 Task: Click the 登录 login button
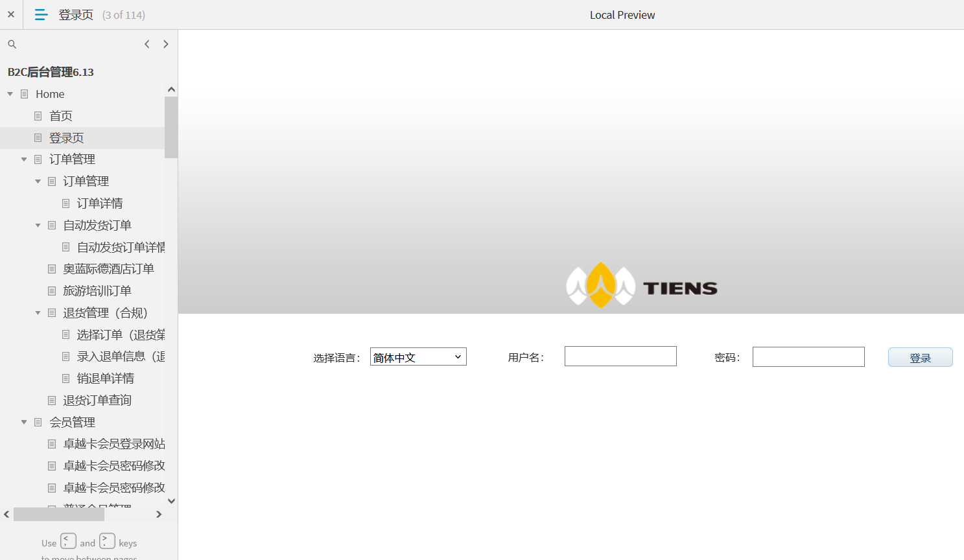click(x=920, y=357)
